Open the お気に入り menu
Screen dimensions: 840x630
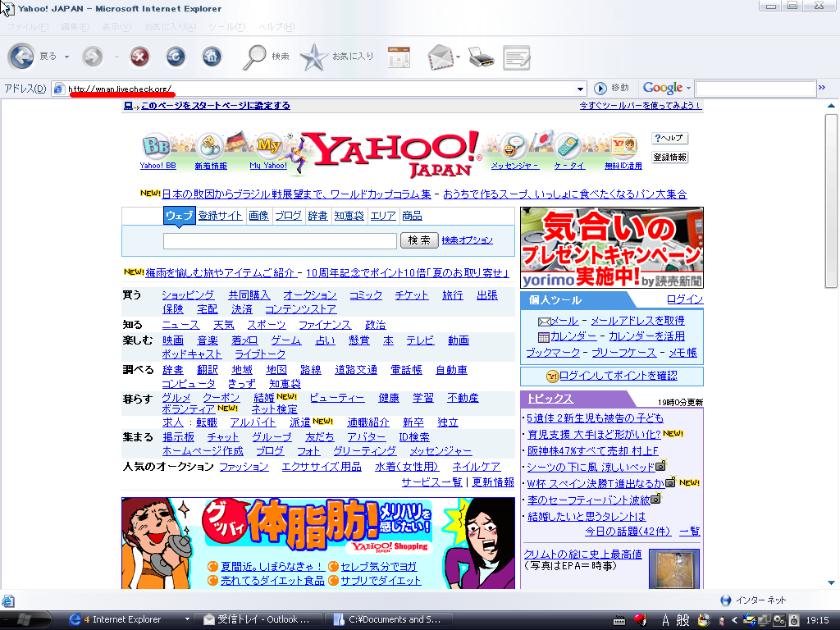pos(170,27)
